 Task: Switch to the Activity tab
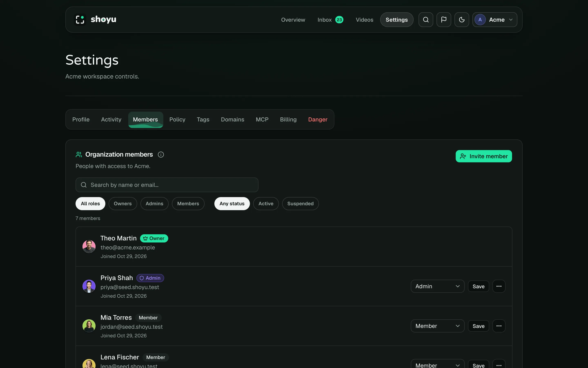111,120
